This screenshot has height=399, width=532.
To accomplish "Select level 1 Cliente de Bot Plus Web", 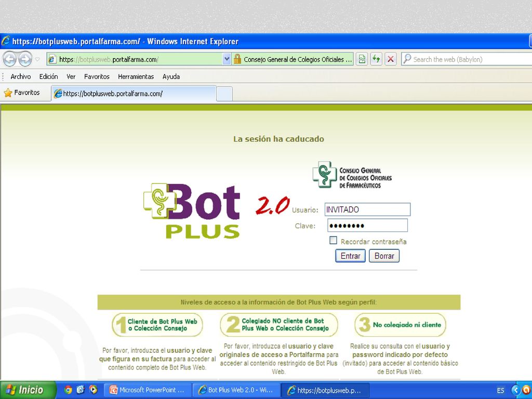I will coord(157,325).
